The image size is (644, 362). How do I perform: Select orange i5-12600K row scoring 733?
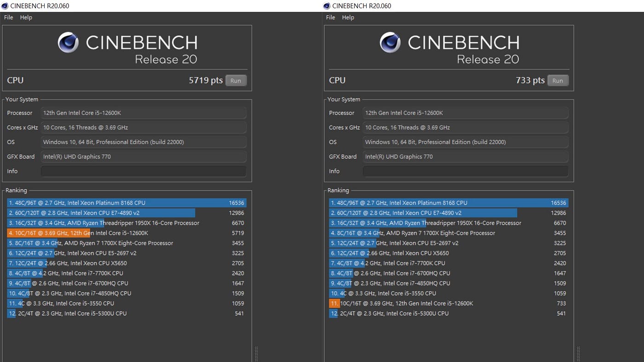tap(448, 303)
